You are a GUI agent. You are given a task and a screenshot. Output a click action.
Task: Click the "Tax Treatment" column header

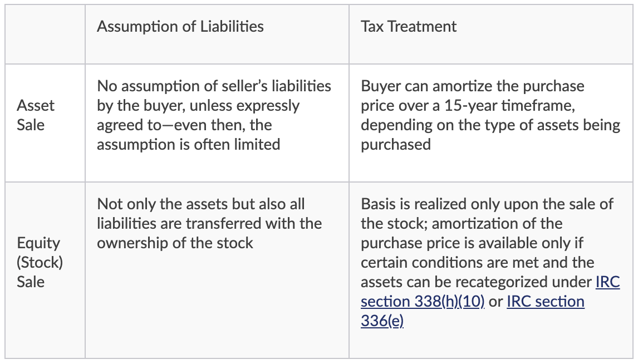pyautogui.click(x=408, y=26)
